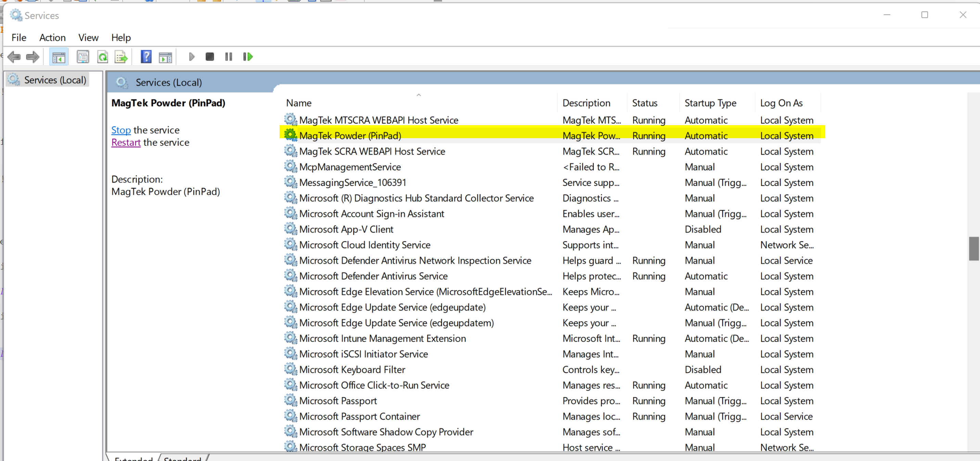Click the Back arrow toolbar icon
The height and width of the screenshot is (461, 980).
pos(14,57)
